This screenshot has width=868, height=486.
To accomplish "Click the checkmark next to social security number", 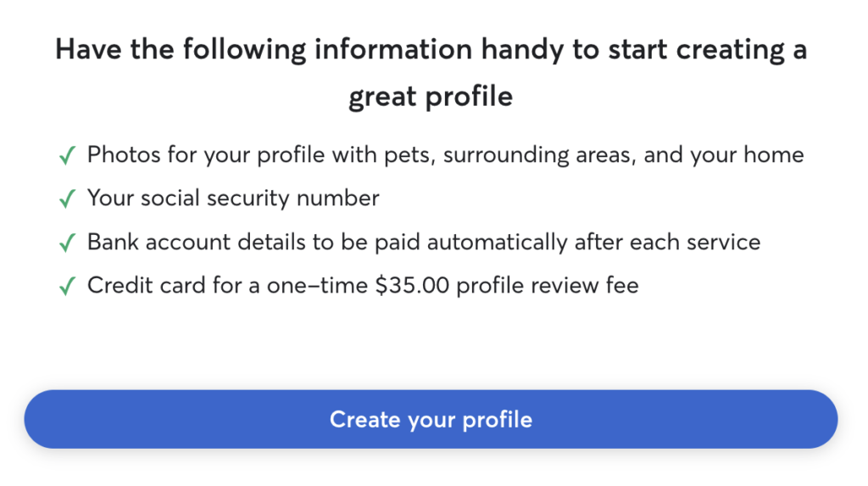I will pyautogui.click(x=68, y=198).
